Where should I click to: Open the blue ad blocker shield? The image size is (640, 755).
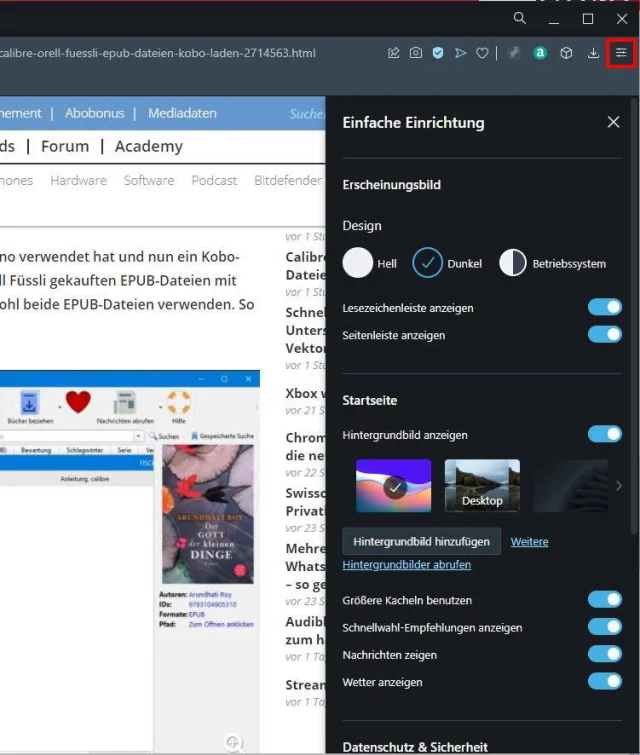point(438,53)
